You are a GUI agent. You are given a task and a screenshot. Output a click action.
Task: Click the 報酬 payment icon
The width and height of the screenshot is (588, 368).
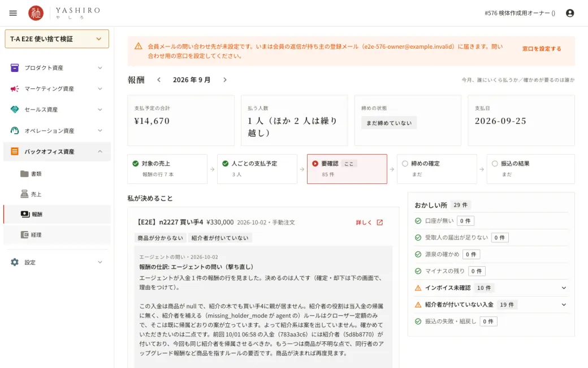[x=25, y=214]
